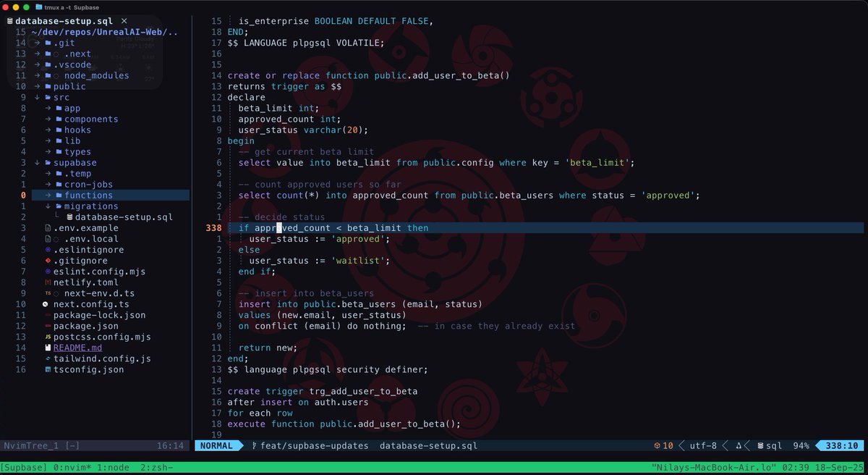Click the 338:10 cursor position indicator
This screenshot has width=868, height=475.
[841, 446]
